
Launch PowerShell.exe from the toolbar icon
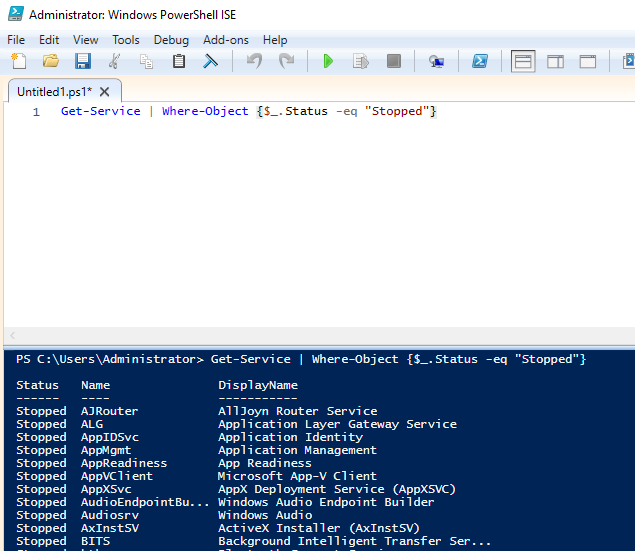click(480, 62)
